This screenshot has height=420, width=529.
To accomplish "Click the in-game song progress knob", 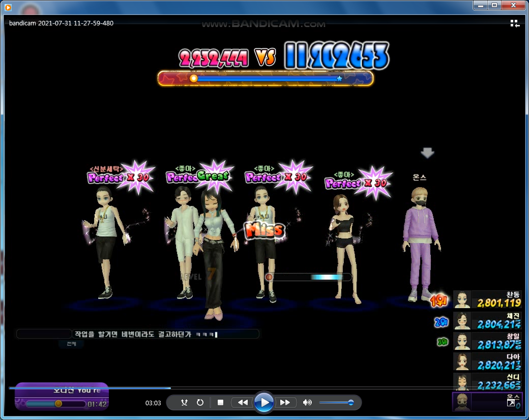I will tap(58, 403).
